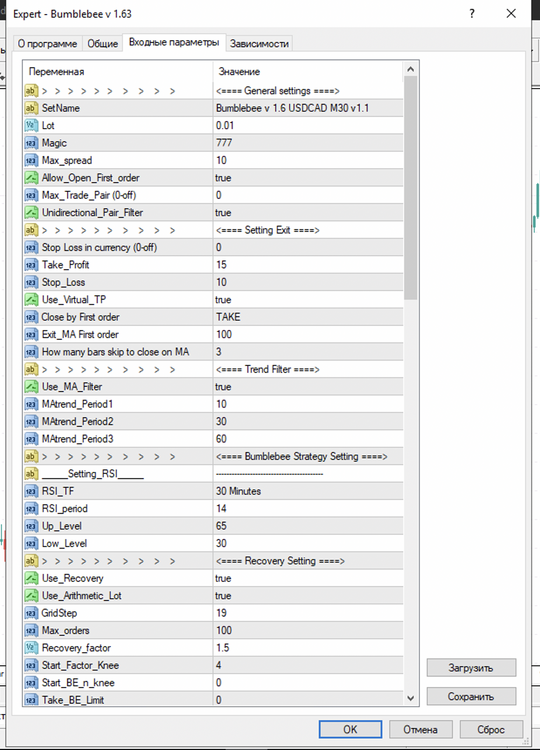Screen dimensions: 540x750
Task: Click the boolean icon beside Use_Virtual_TP
Action: pyautogui.click(x=31, y=299)
